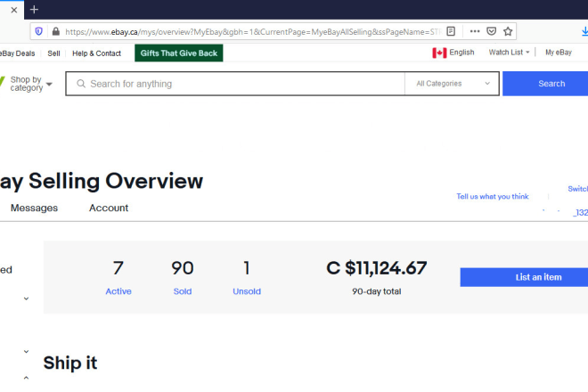The height and width of the screenshot is (392, 588).
Task: View the 90 Sold items
Action: tap(183, 277)
